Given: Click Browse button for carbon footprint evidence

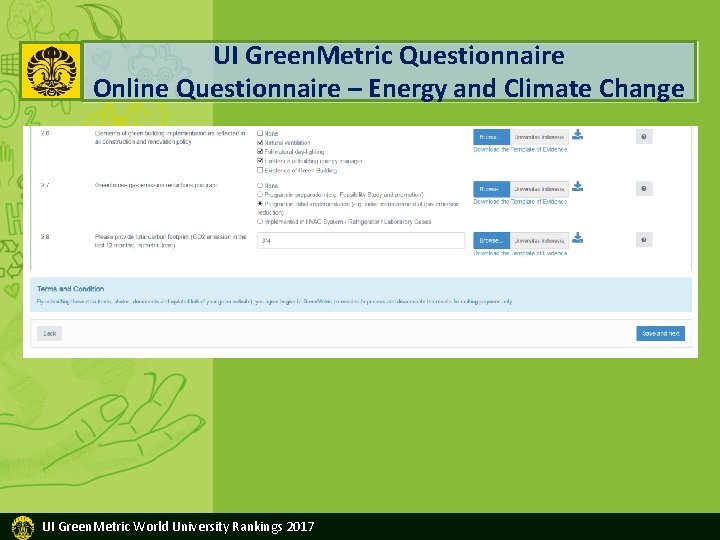Looking at the screenshot, I should (x=491, y=240).
